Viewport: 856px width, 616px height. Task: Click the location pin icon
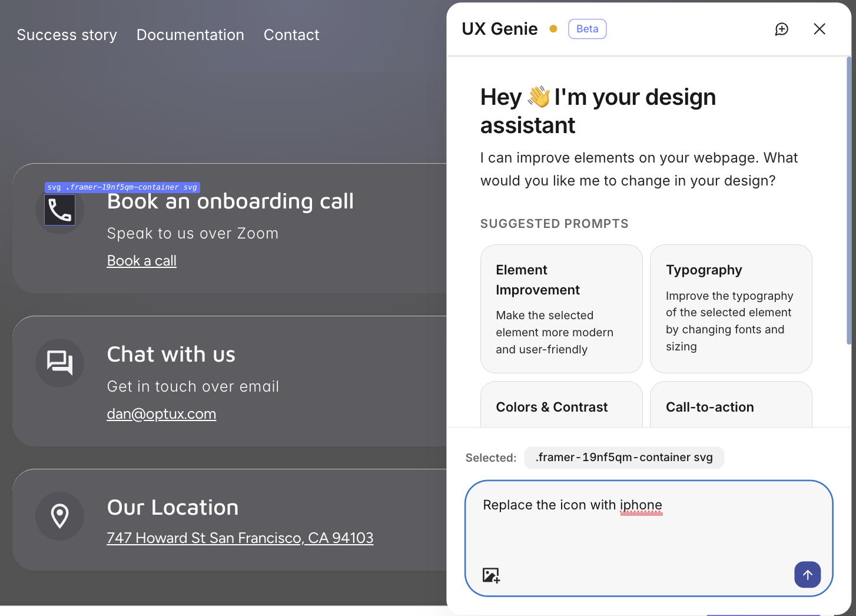point(60,516)
